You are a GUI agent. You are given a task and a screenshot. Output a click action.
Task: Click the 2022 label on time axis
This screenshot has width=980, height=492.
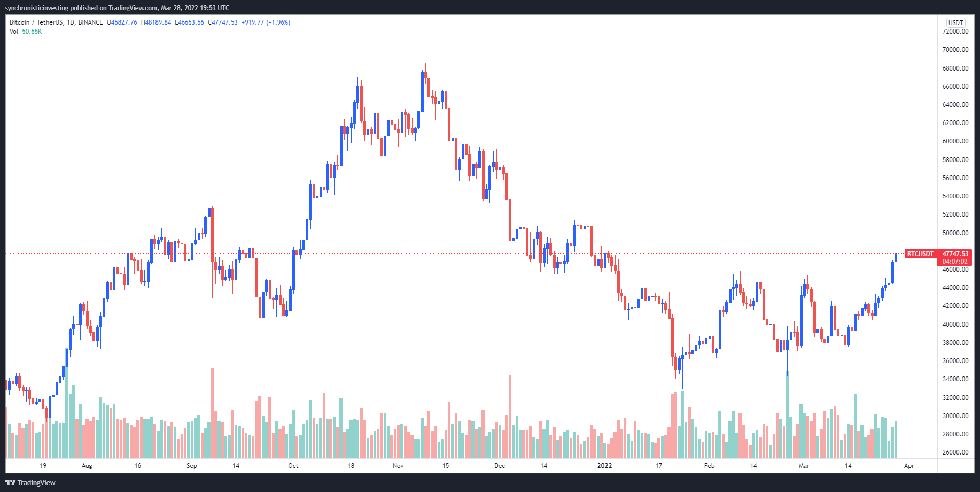[x=604, y=466]
